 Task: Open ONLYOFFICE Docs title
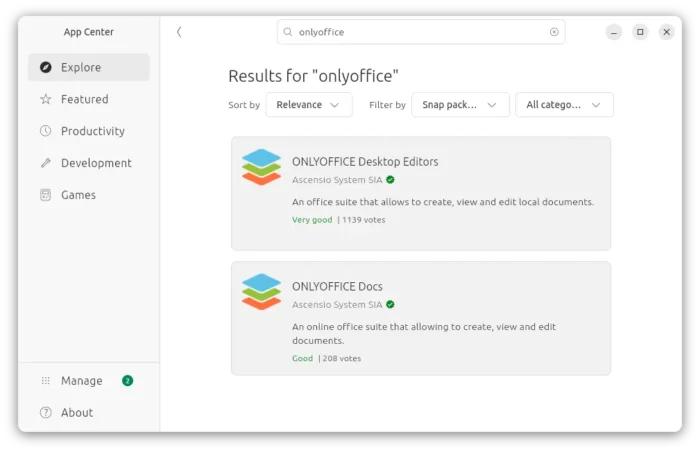(x=337, y=286)
